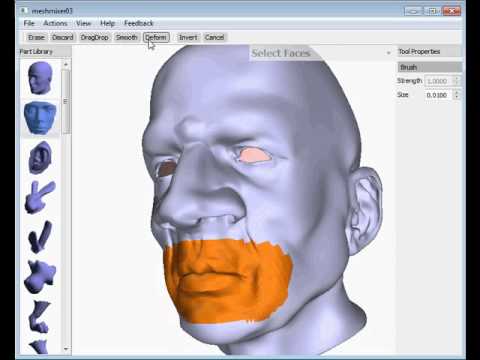Choose the face mask part in library
Screen dimensions: 480x360
pos(40,118)
